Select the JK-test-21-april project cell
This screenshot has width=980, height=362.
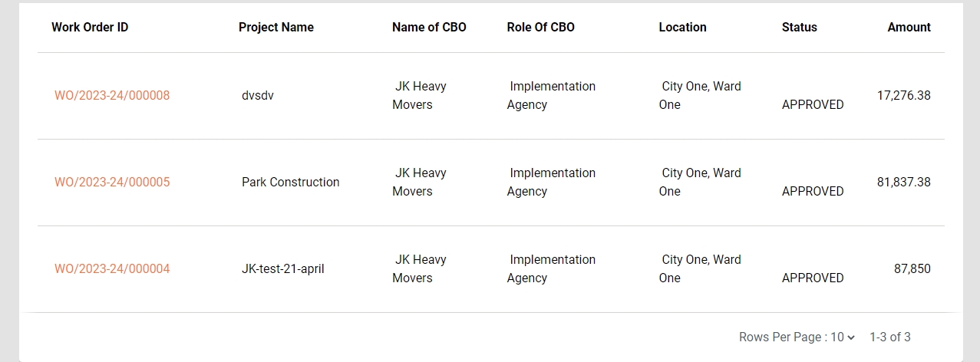click(282, 269)
